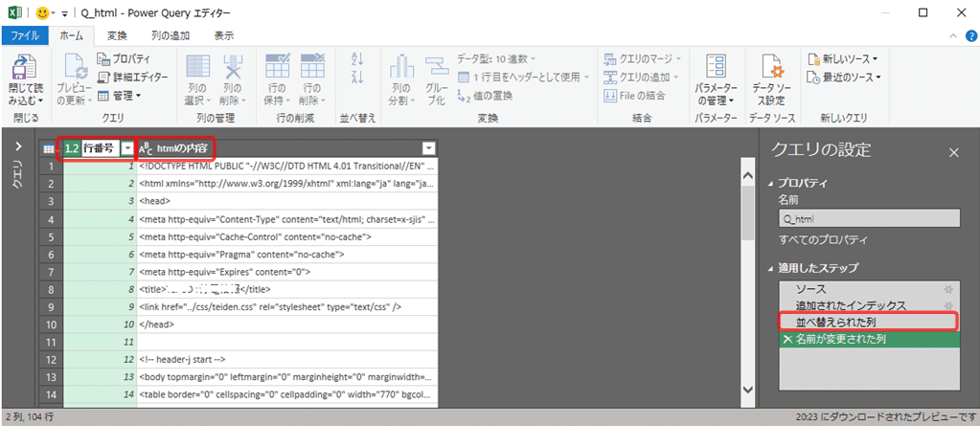980x426 pixels.
Task: Collapse the ribbon with the caret
Action: 953,36
